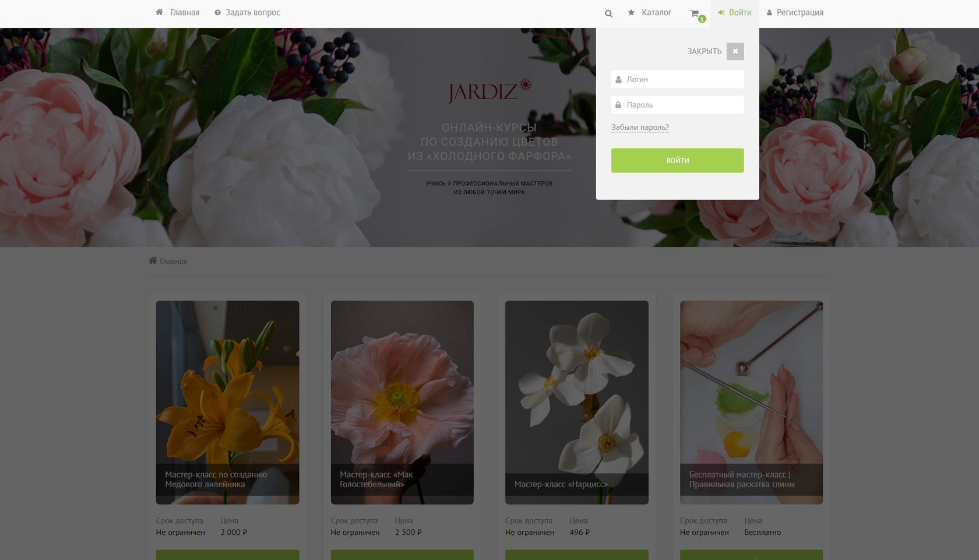Open the Регистрация page
The image size is (979, 560).
coord(800,12)
